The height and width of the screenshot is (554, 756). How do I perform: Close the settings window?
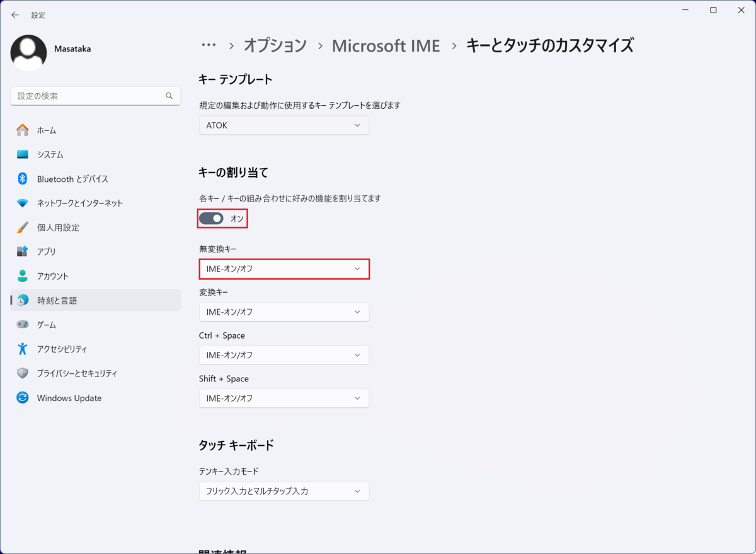pos(742,10)
